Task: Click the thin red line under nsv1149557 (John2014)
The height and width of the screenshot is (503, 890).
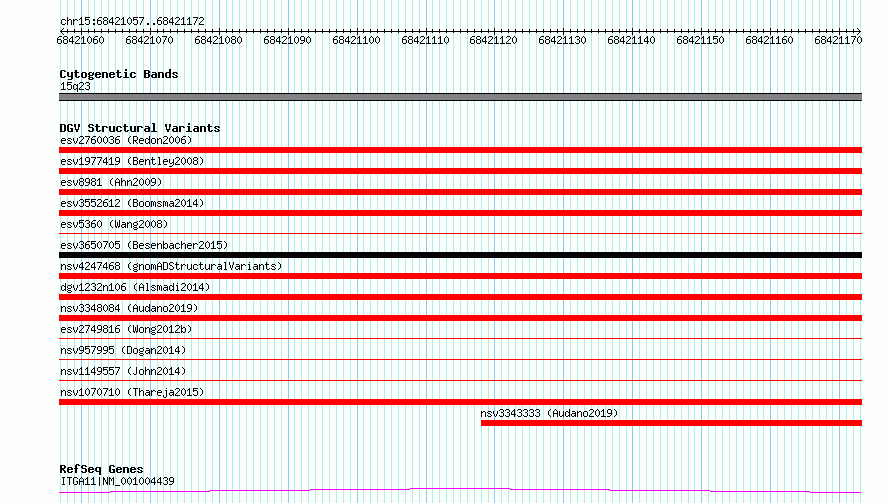Action: (460, 380)
